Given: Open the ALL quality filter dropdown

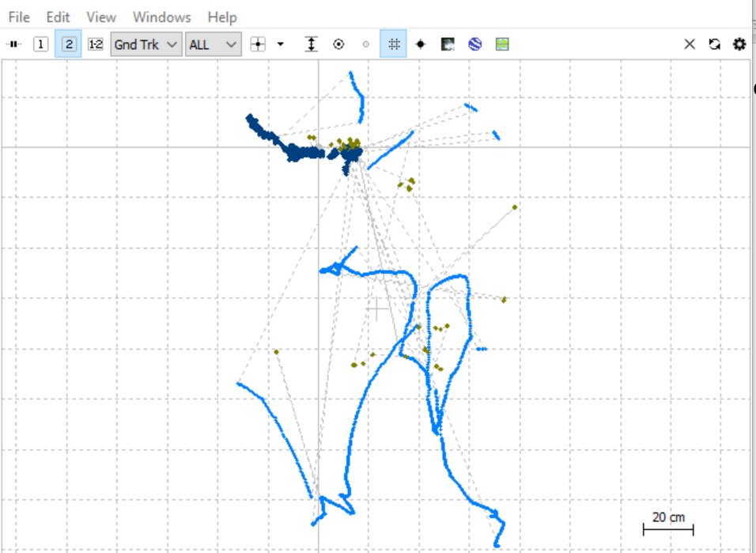Looking at the screenshot, I should [x=213, y=44].
